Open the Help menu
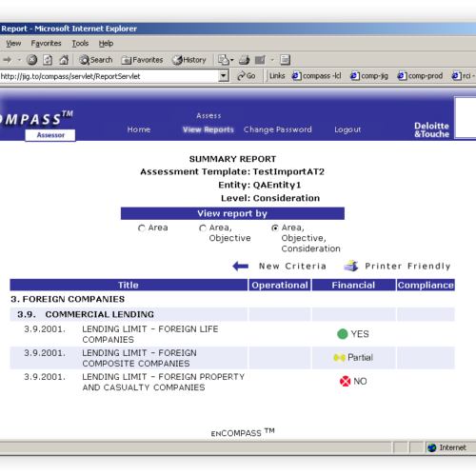Viewport: 476px width, 476px height. pyautogui.click(x=106, y=43)
